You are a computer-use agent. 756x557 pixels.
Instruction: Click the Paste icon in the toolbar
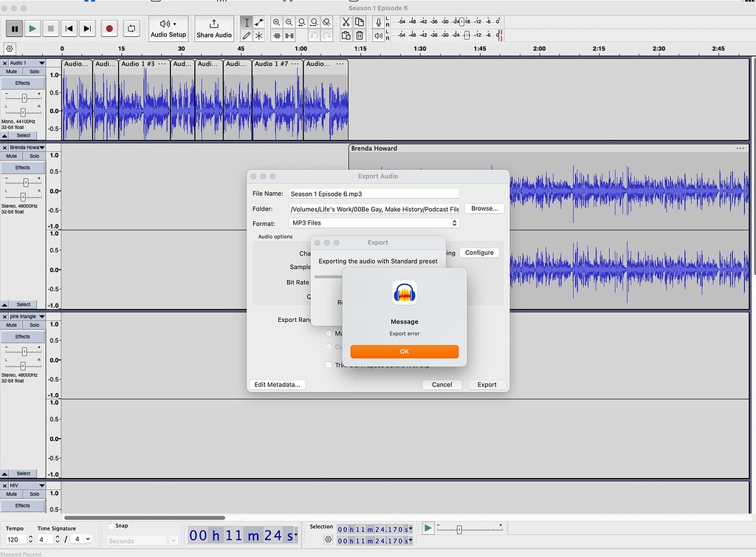coord(345,35)
